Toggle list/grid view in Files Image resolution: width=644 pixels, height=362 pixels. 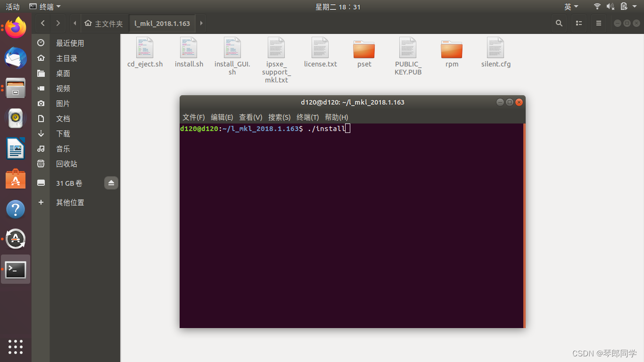click(x=579, y=23)
